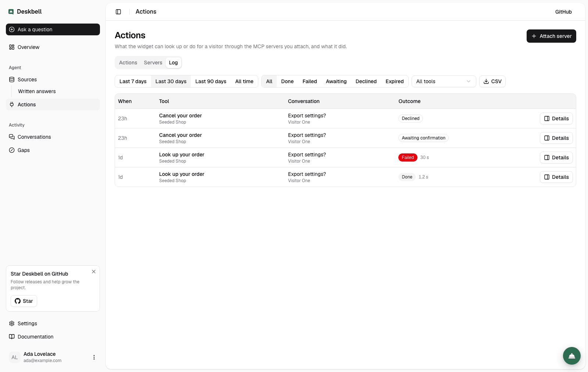588x372 pixels.
Task: Show only Declined outcomes
Action: pos(366,81)
